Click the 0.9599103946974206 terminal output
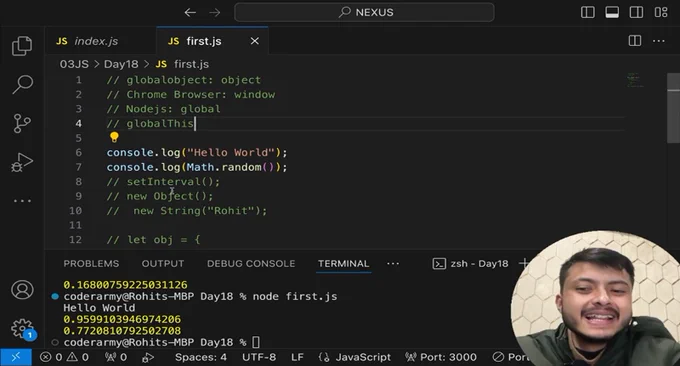 (x=122, y=320)
